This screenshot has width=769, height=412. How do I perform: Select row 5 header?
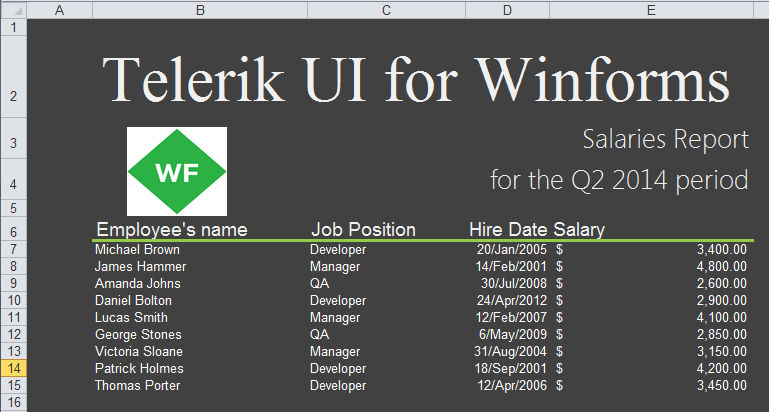tap(14, 208)
